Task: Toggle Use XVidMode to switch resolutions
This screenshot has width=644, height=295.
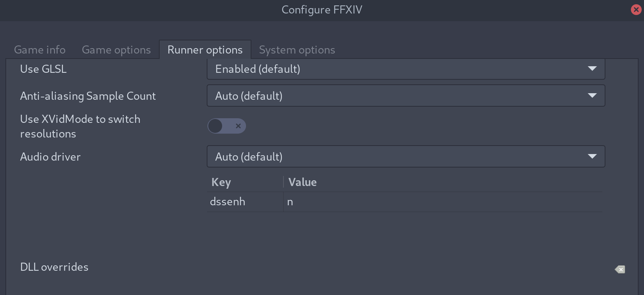Action: pos(226,126)
